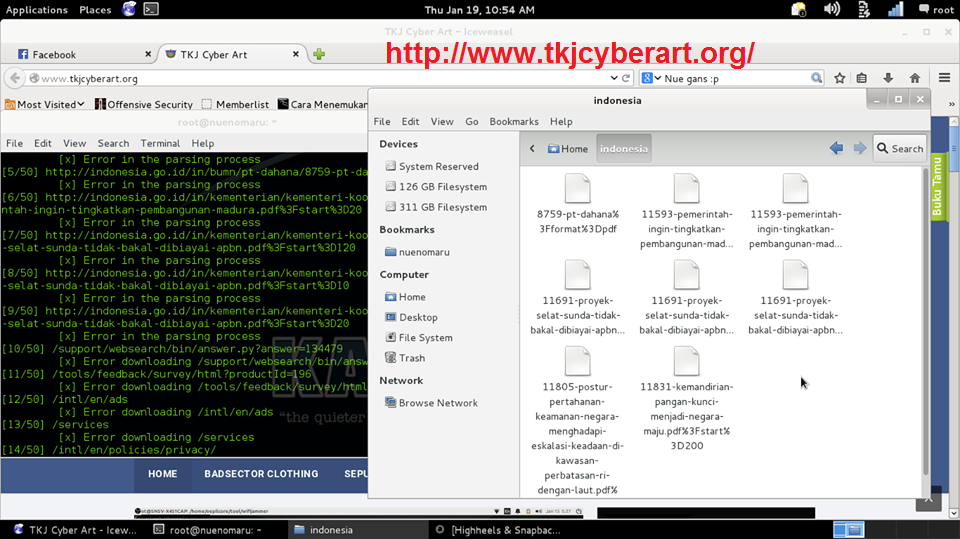This screenshot has width=960, height=539.
Task: Open terminal Help menu
Action: (203, 143)
